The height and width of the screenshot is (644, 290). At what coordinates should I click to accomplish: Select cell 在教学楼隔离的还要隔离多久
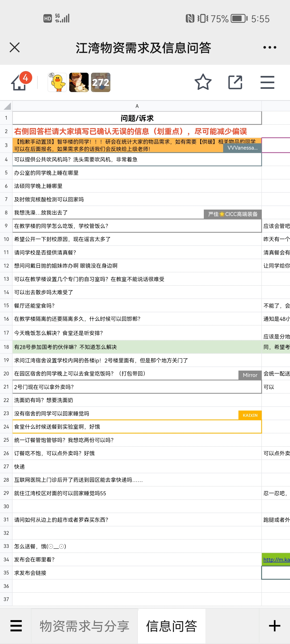point(137,319)
